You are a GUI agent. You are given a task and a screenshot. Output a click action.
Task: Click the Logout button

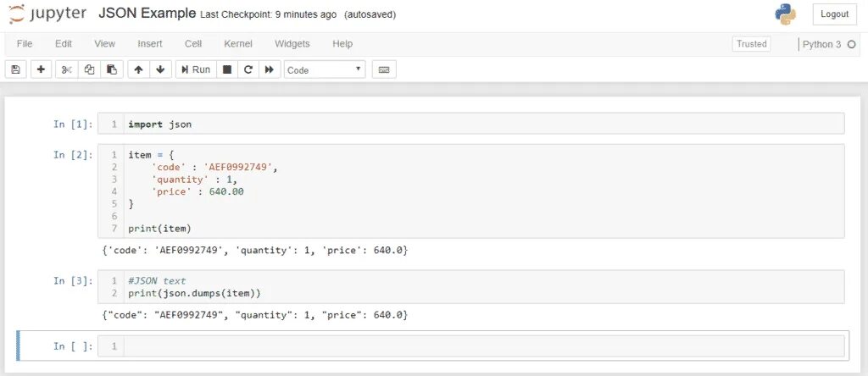pyautogui.click(x=834, y=14)
